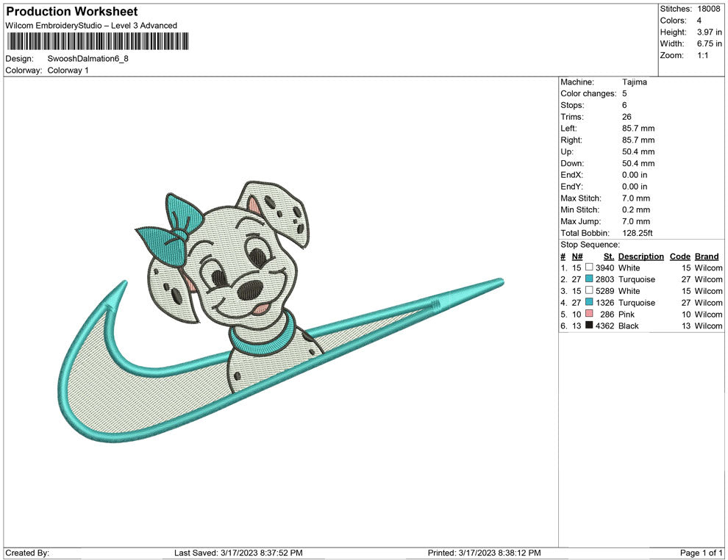
Task: Click the turquoise swatch in stop 2
Action: pos(589,279)
